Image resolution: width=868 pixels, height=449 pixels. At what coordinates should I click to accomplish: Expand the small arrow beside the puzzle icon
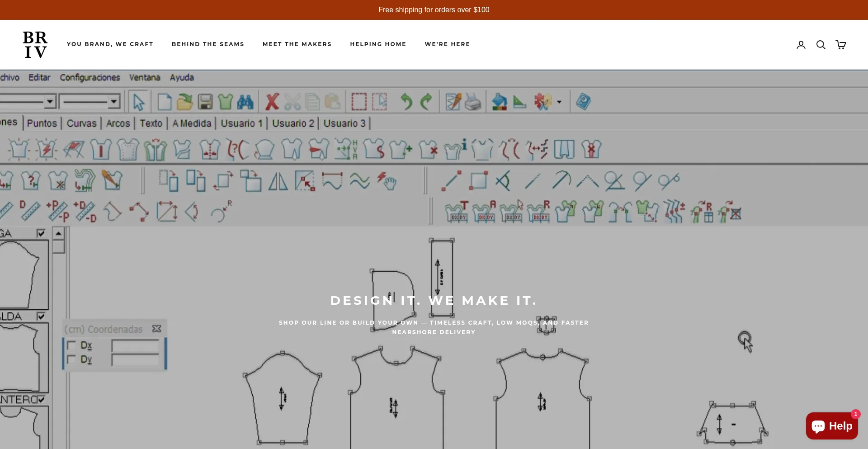point(559,102)
